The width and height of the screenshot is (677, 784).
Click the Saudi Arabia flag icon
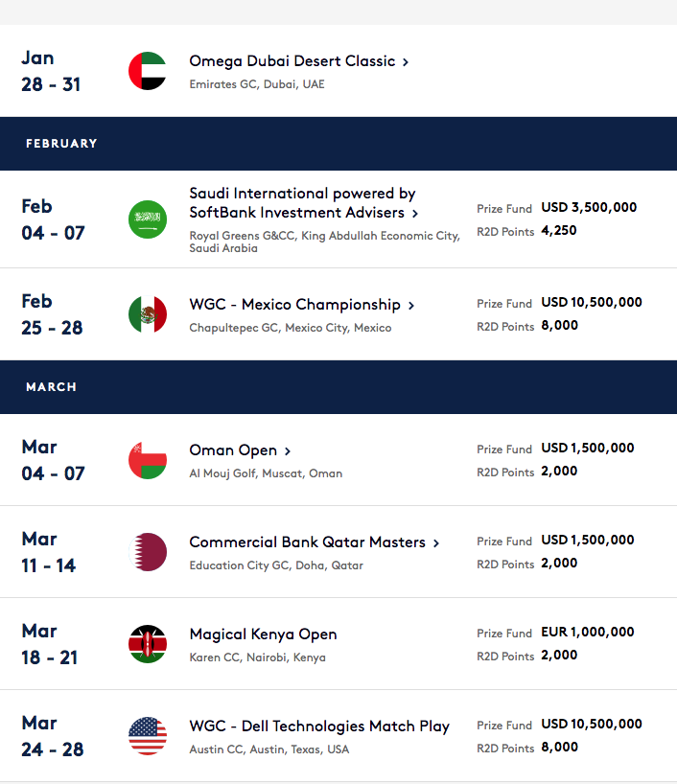coord(148,219)
